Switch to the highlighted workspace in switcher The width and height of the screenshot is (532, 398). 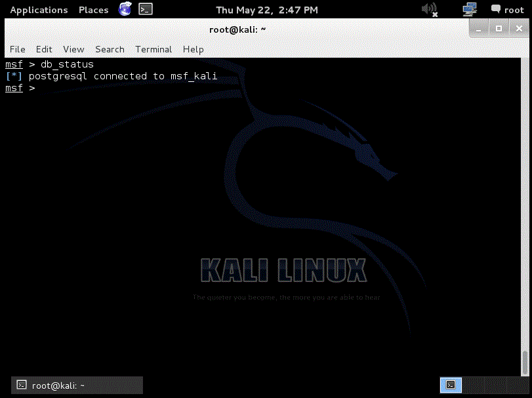451,385
